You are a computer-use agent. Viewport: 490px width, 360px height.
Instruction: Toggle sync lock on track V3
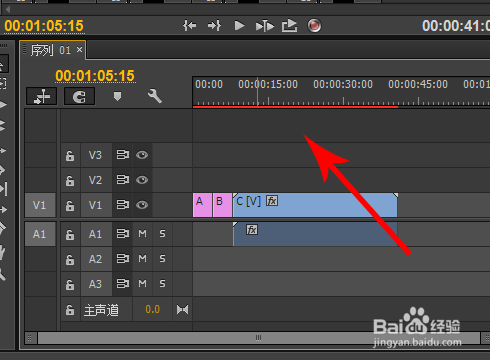122,155
